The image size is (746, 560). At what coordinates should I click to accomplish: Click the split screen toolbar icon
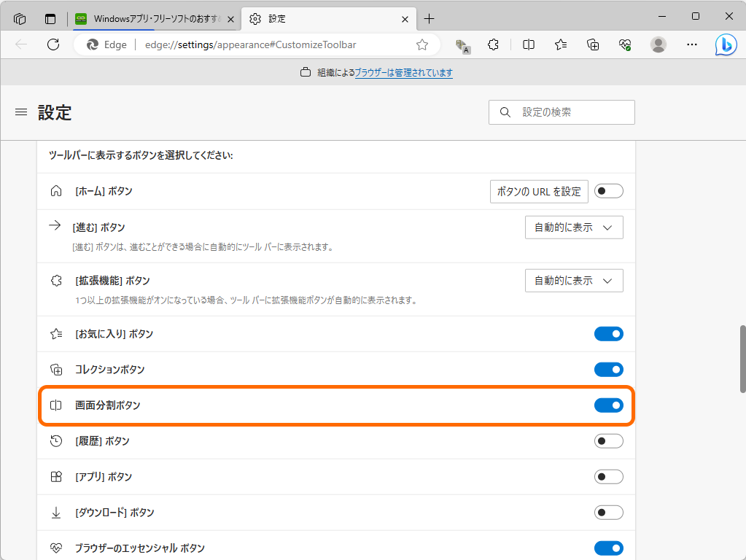tap(529, 44)
